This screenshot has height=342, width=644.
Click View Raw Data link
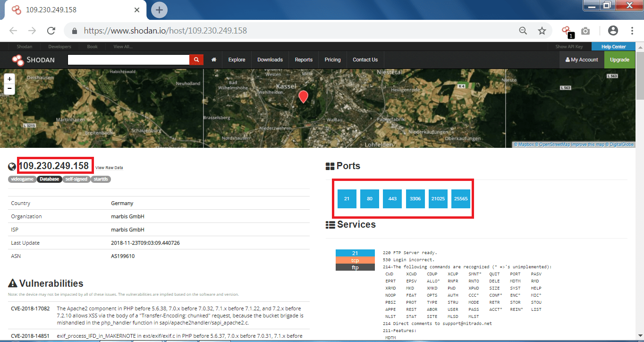[x=109, y=168]
